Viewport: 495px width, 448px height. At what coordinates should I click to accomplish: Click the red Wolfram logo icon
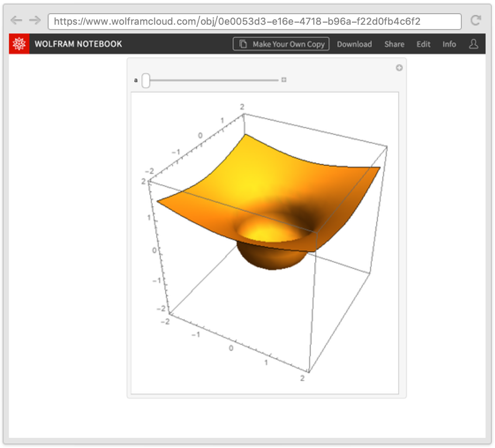point(19,44)
